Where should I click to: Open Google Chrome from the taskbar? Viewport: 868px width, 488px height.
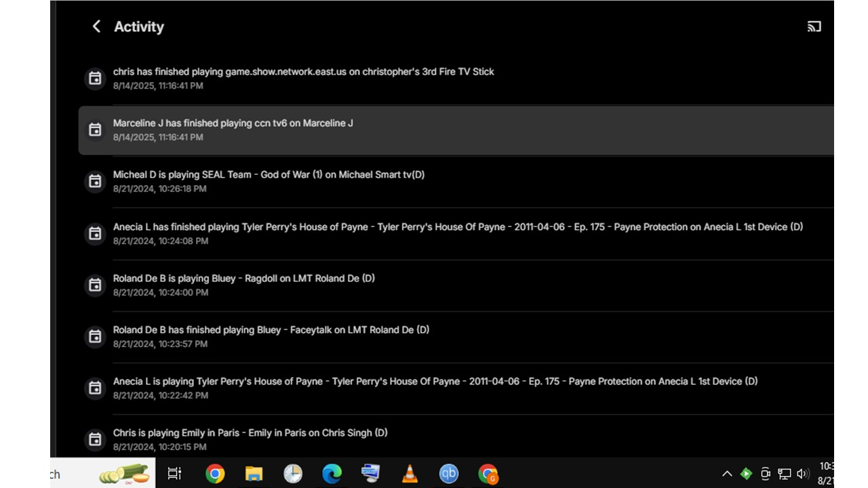click(x=215, y=474)
